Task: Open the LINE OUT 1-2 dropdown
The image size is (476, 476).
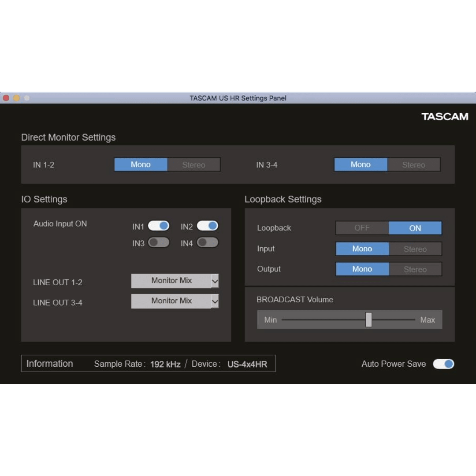Action: (x=175, y=281)
